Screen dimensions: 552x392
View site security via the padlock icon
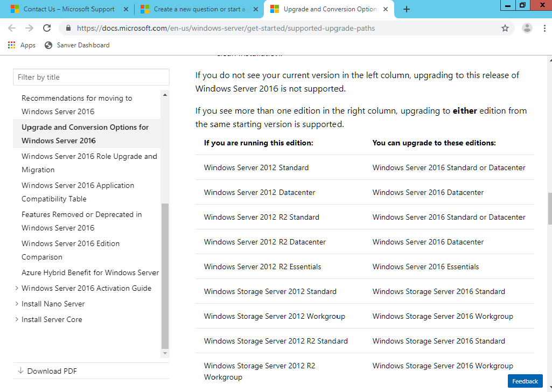tap(68, 28)
